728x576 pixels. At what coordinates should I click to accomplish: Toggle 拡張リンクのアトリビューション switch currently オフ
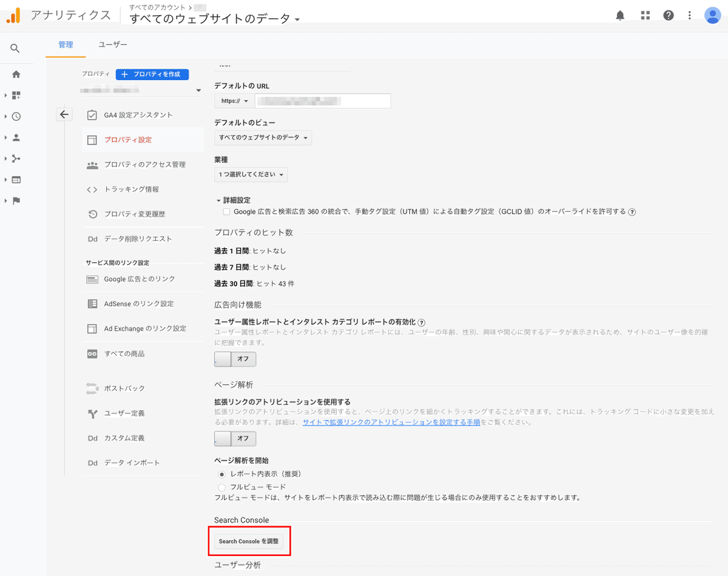pyautogui.click(x=235, y=438)
